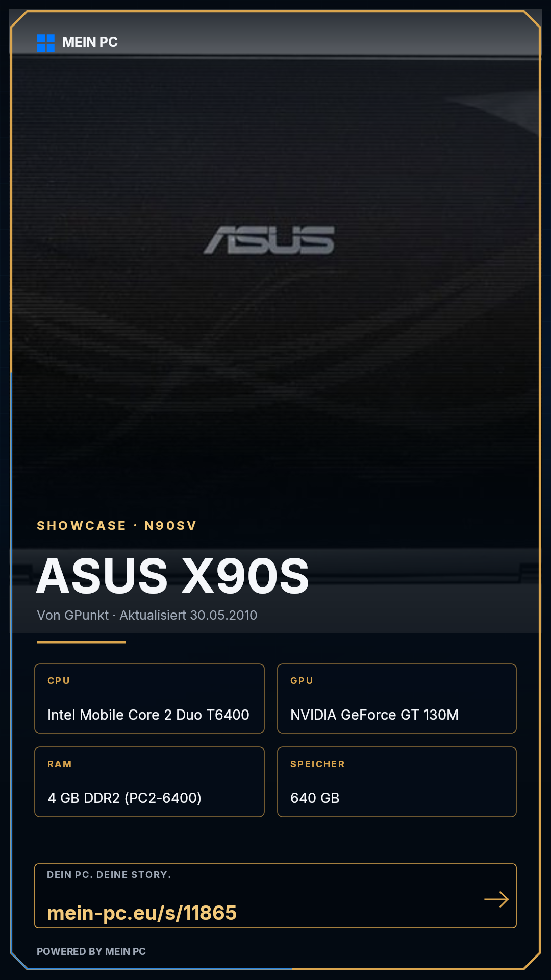Screen dimensions: 551x980
Task: Click the GPU label in graphics card
Action: click(x=302, y=681)
